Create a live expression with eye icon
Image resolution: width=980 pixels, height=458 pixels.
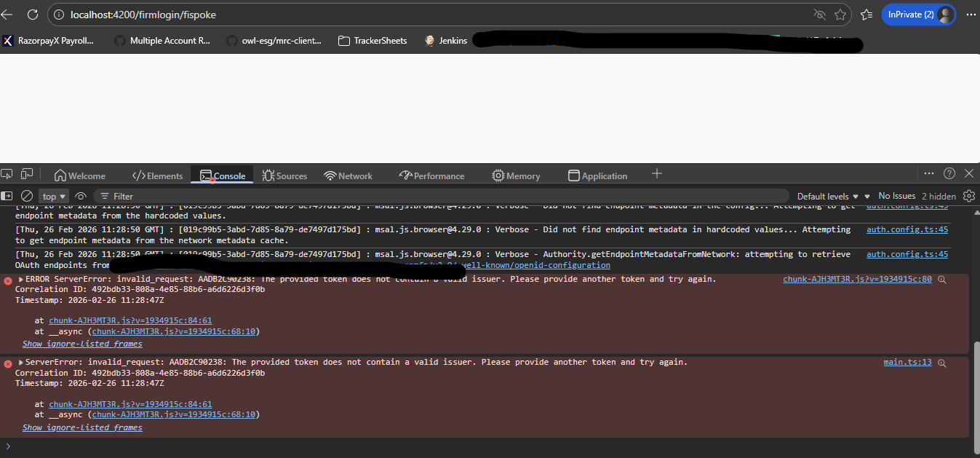coord(81,196)
